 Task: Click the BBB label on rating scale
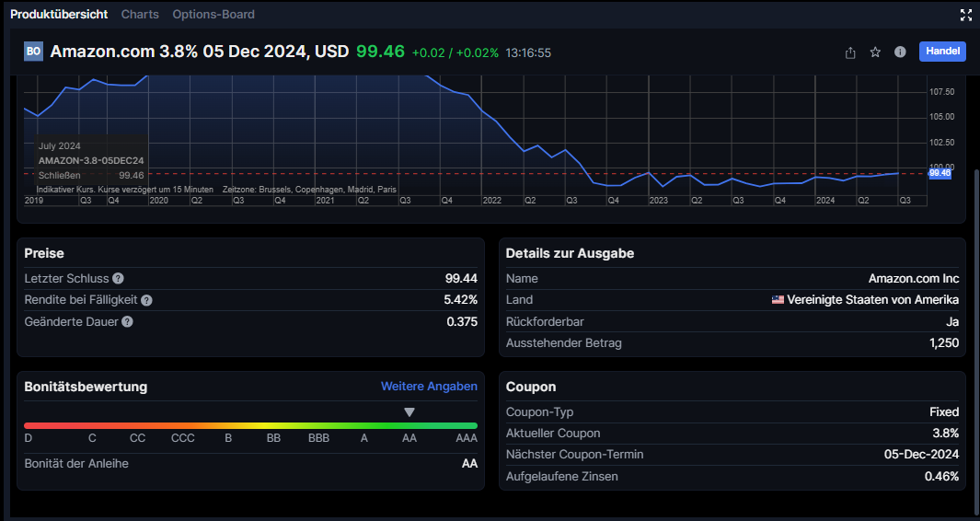pyautogui.click(x=318, y=438)
